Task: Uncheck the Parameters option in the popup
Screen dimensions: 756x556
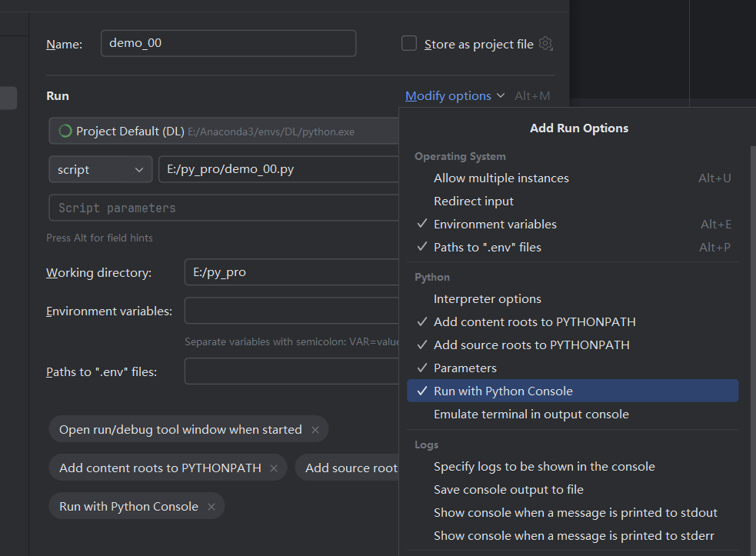Action: click(573, 368)
